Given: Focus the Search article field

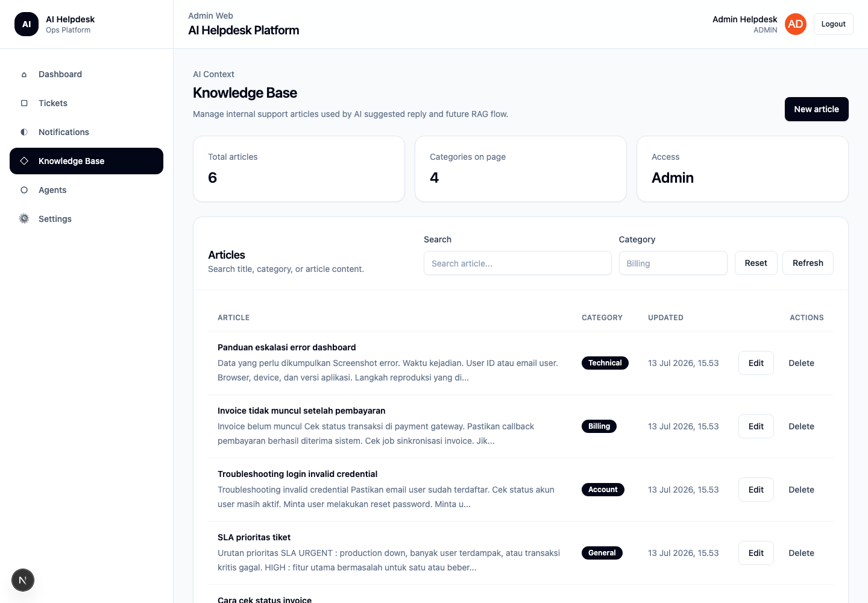Looking at the screenshot, I should coord(517,263).
